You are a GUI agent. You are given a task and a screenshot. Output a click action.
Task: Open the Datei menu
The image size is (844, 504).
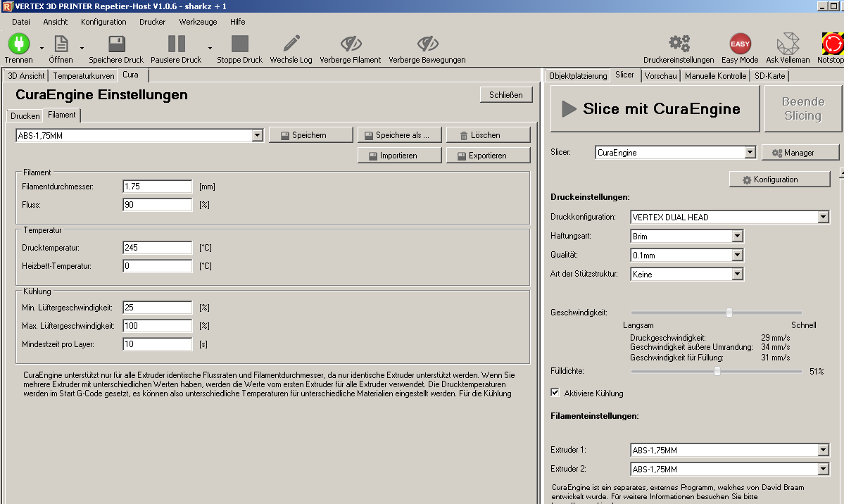click(21, 22)
